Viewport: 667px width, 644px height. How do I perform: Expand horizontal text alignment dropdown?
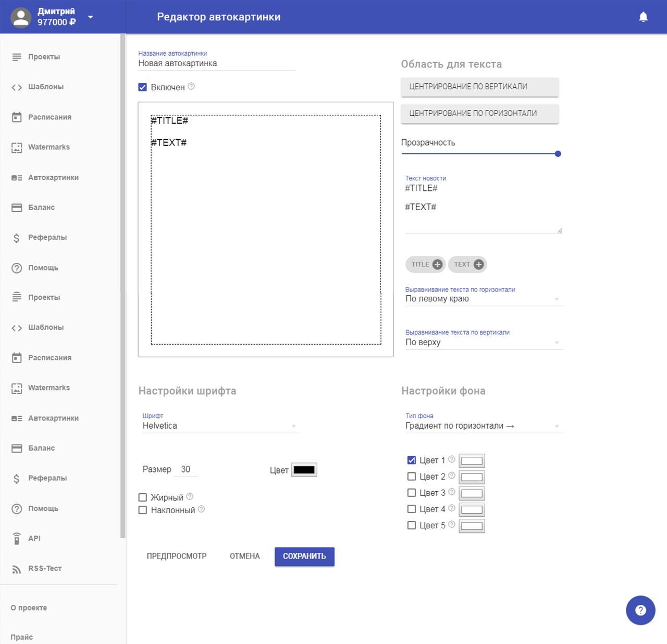point(483,299)
